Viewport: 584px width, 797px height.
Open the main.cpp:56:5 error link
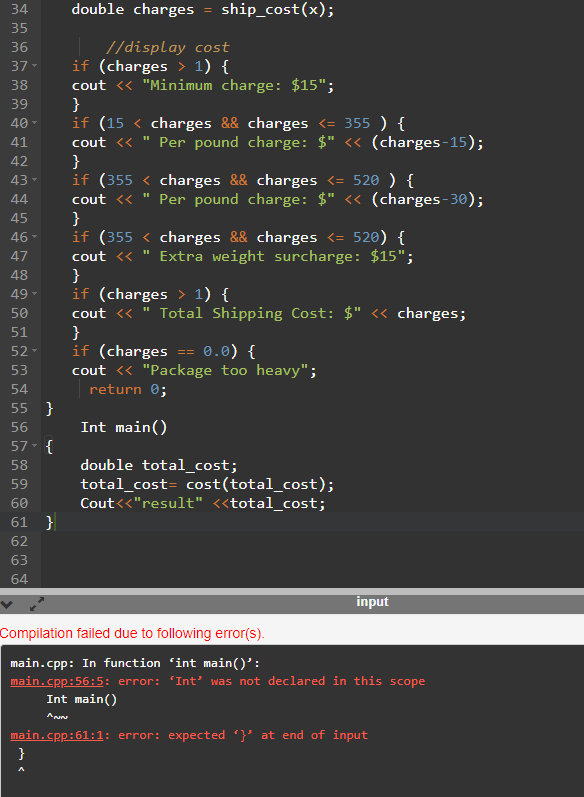click(x=57, y=681)
